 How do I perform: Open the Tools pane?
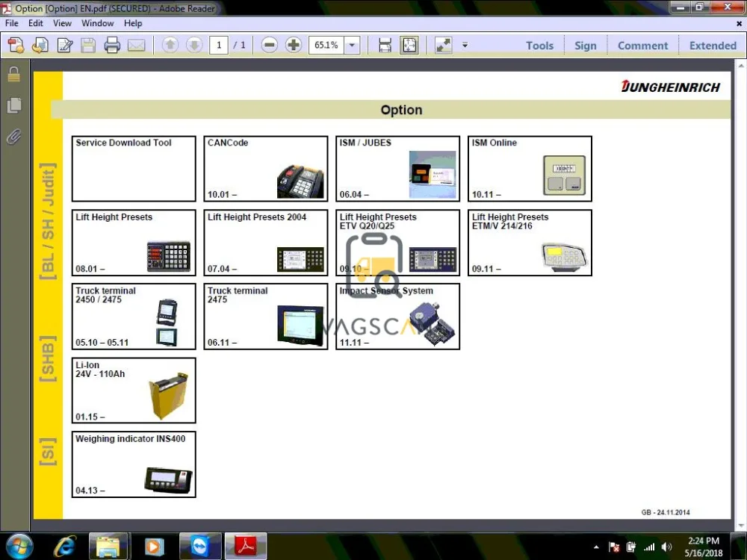539,46
